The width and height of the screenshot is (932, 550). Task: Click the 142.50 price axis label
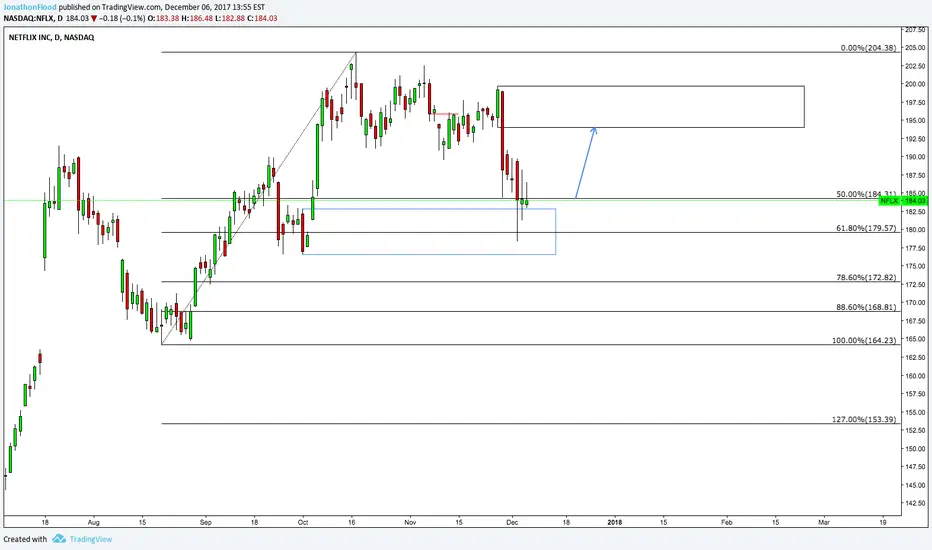pyautogui.click(x=915, y=503)
